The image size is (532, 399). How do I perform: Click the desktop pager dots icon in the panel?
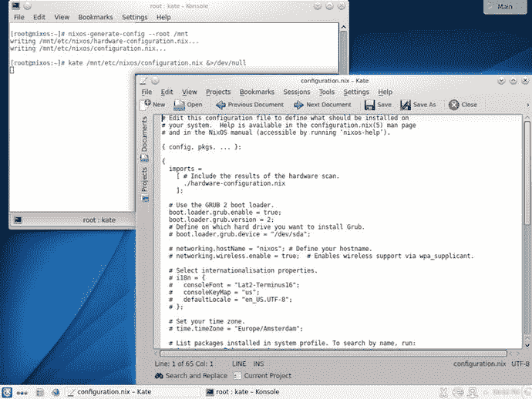[22, 393]
